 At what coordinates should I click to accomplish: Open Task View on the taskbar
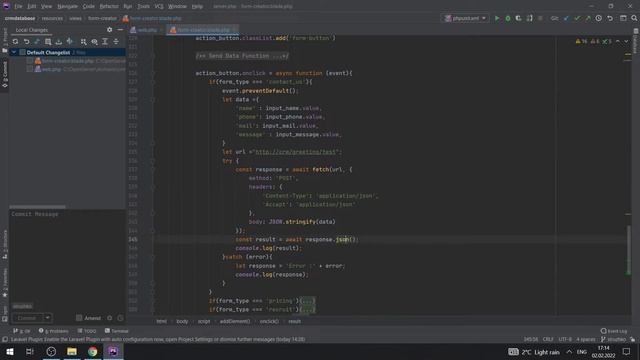pyautogui.click(x=30, y=351)
